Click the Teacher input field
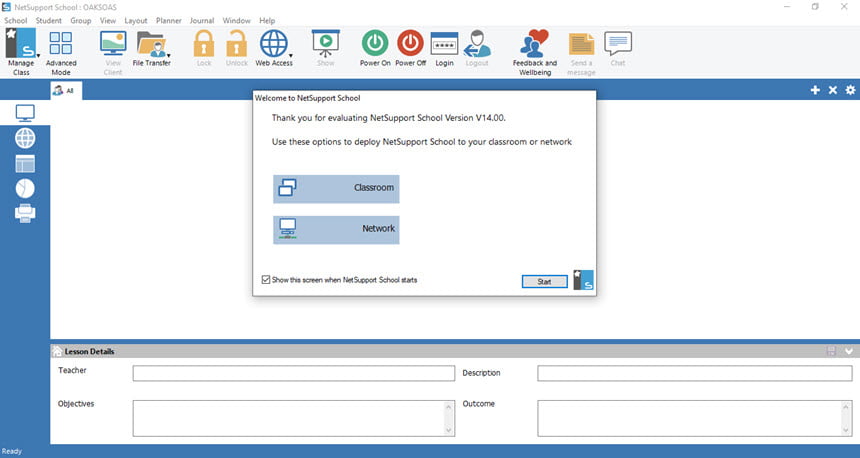 293,374
